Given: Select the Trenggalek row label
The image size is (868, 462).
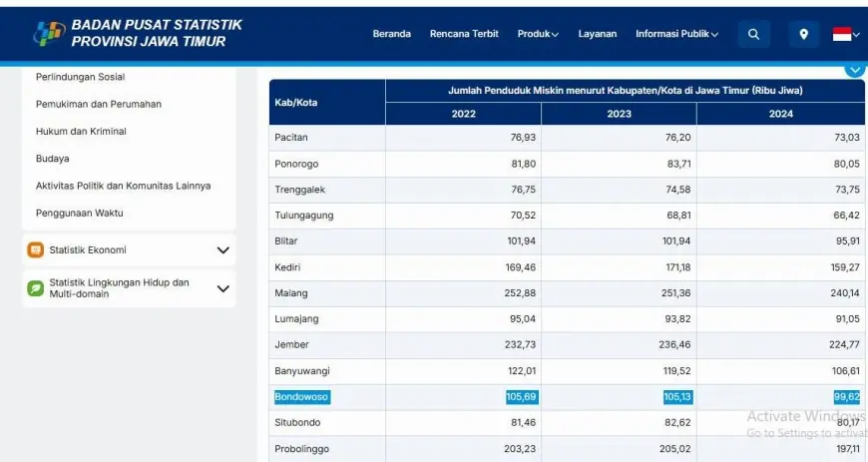Looking at the screenshot, I should click(299, 190).
